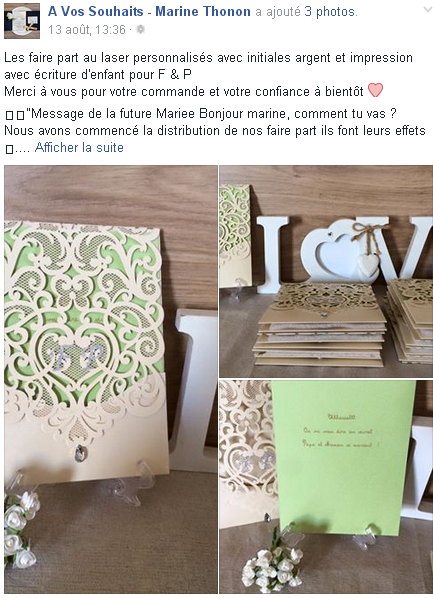Open the stacked invitations LOVE photo
Screen dimensions: 433x598
coord(326,271)
